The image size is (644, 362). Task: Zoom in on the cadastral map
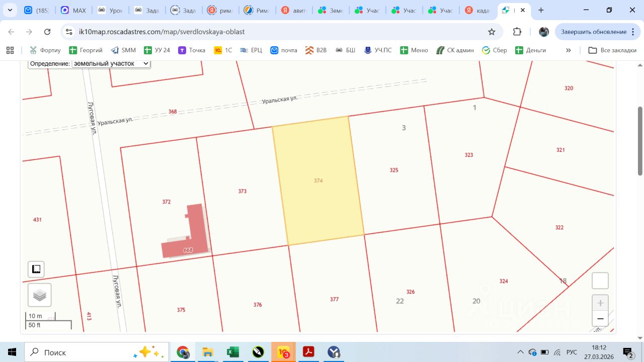[600, 303]
